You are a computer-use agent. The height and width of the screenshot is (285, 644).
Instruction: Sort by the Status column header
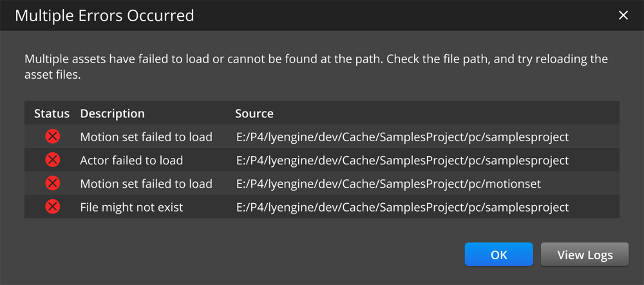(x=52, y=113)
